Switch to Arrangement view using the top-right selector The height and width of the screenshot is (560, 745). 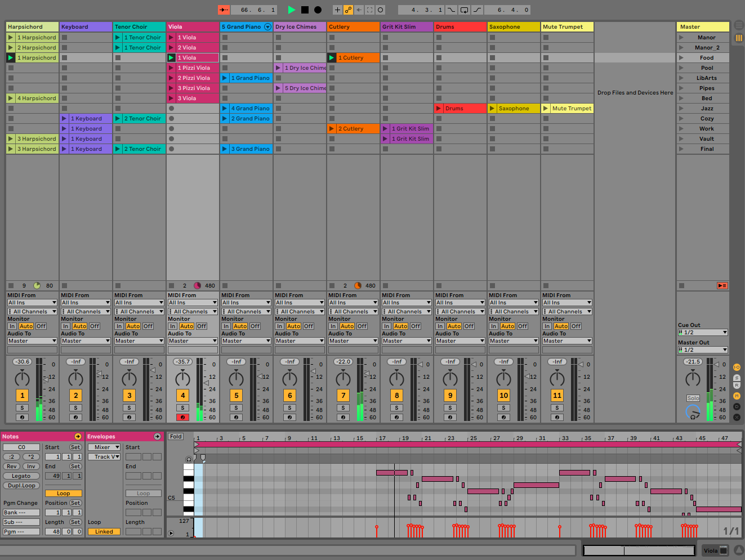pos(739,25)
